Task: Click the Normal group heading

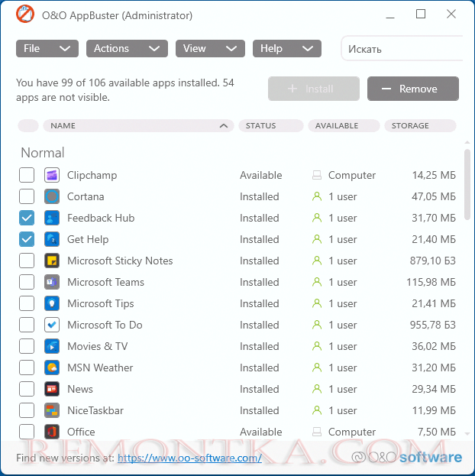Action: [43, 153]
